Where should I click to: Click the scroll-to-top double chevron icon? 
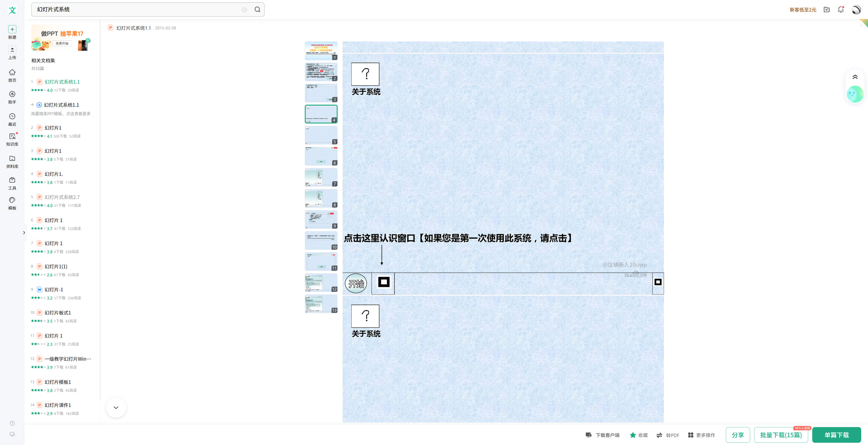click(x=855, y=77)
